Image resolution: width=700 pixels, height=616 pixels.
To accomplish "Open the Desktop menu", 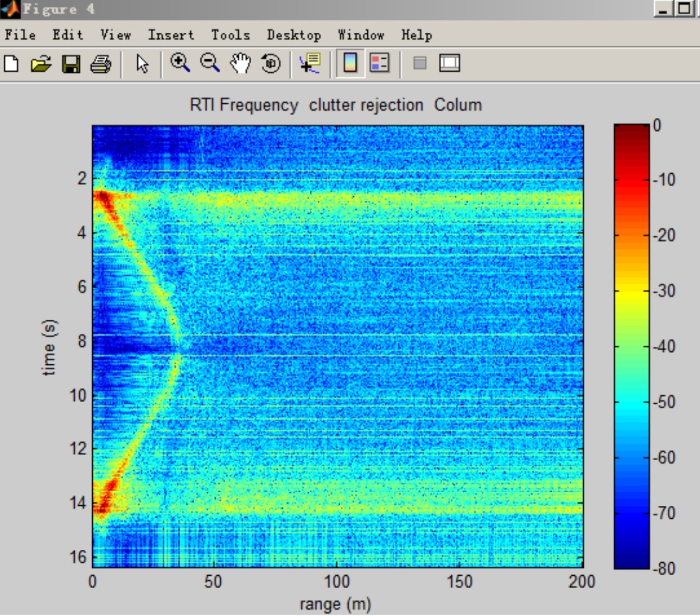I will click(294, 35).
